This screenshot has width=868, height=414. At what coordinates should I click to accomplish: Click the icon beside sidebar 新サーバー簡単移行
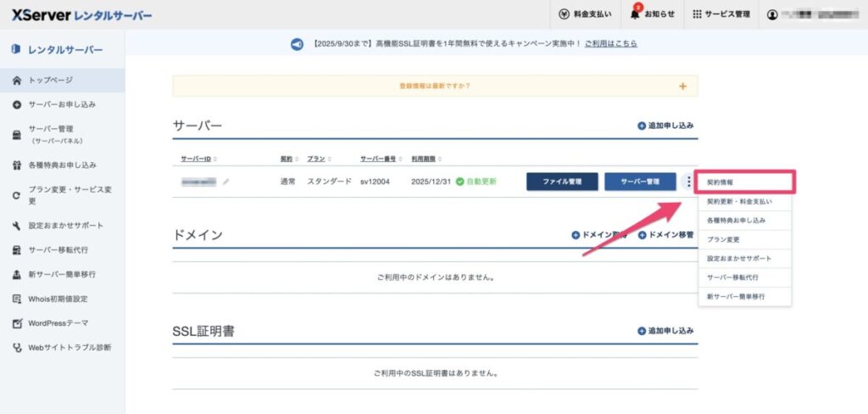17,274
